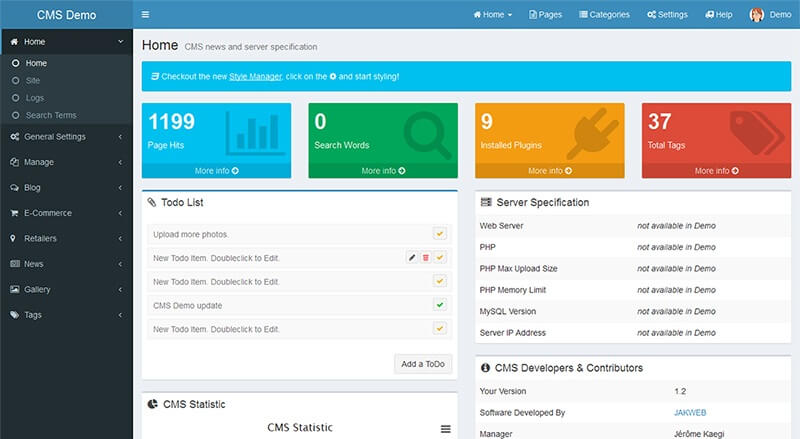Click the E-Commerce shopping cart icon
The image size is (800, 439).
pyautogui.click(x=14, y=213)
